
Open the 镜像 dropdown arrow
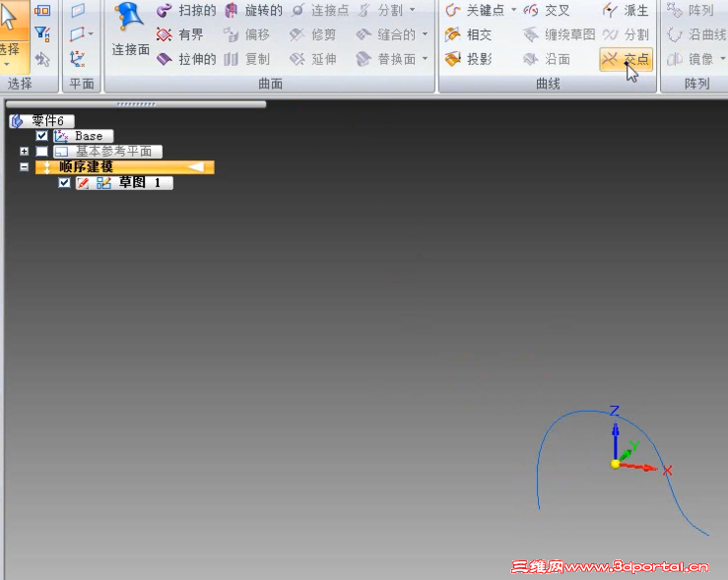(722, 59)
